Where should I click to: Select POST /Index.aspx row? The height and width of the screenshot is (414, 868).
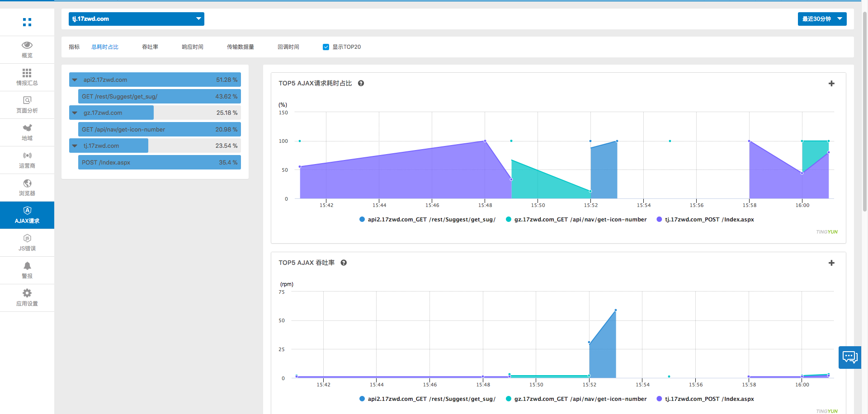coord(160,162)
